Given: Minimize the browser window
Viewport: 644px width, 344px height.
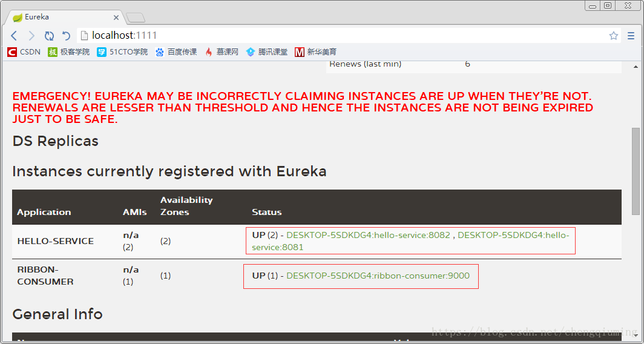Looking at the screenshot, I should 592,5.
